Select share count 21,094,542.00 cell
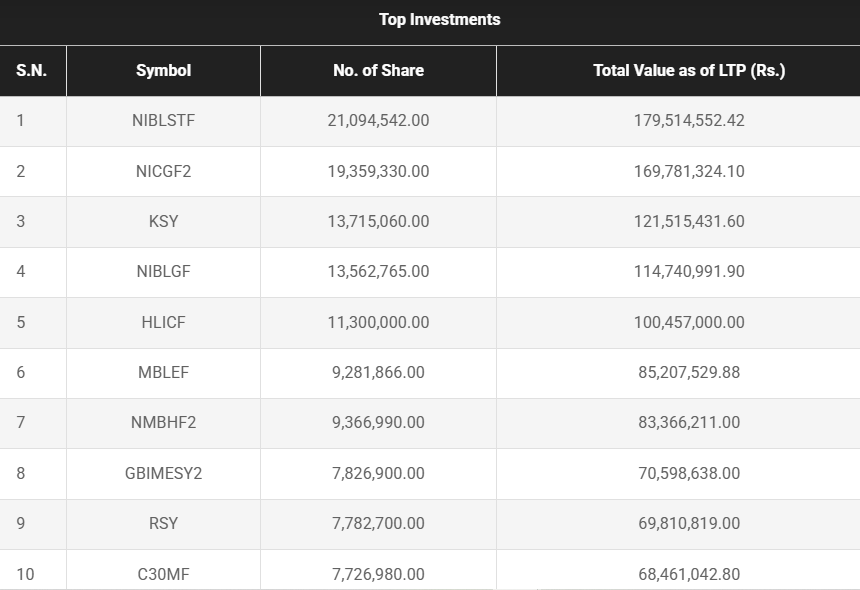The width and height of the screenshot is (860, 590). pyautogui.click(x=378, y=121)
